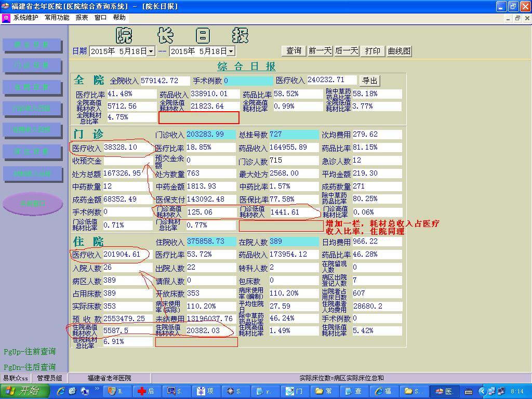The width and height of the screenshot is (532, 399).
Task: Click the keyboard icon in the tray
Action: [469, 392]
